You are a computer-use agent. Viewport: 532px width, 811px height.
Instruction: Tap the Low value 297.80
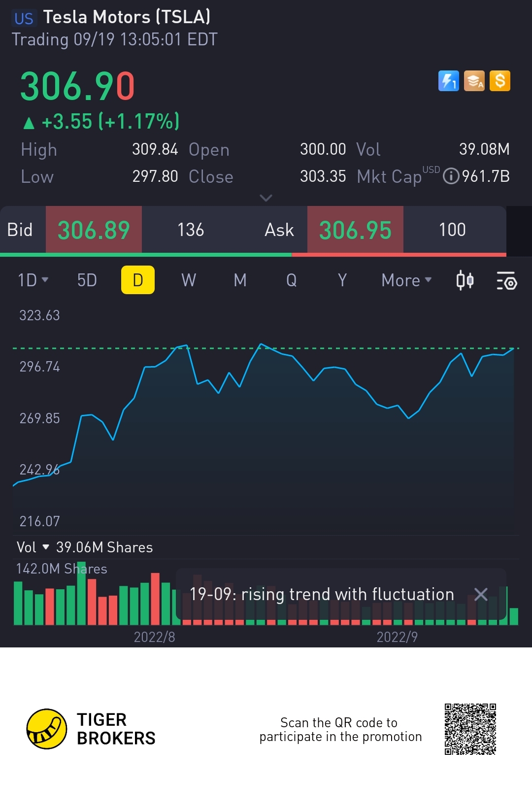[x=155, y=176]
